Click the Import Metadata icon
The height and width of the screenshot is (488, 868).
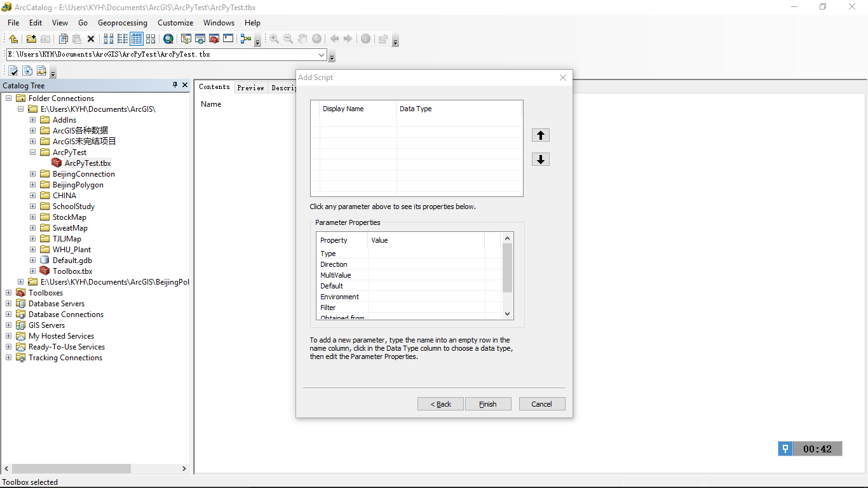coord(41,71)
